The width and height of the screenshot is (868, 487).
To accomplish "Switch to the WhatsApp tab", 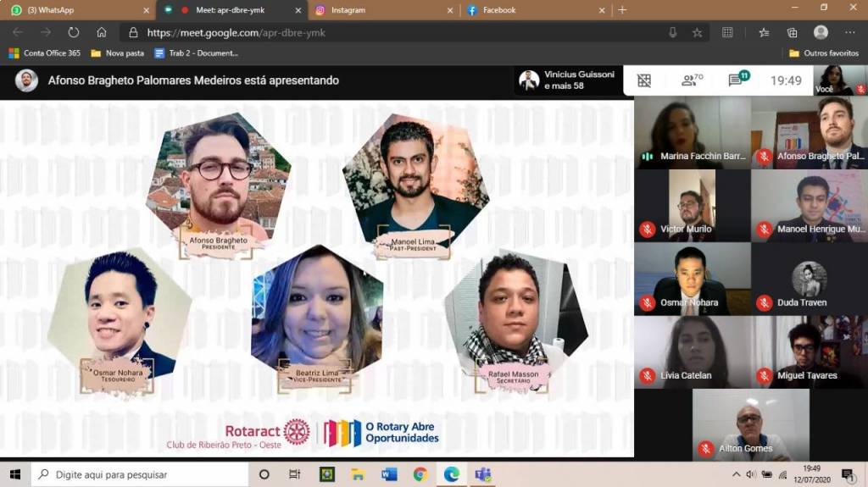I will (x=76, y=10).
